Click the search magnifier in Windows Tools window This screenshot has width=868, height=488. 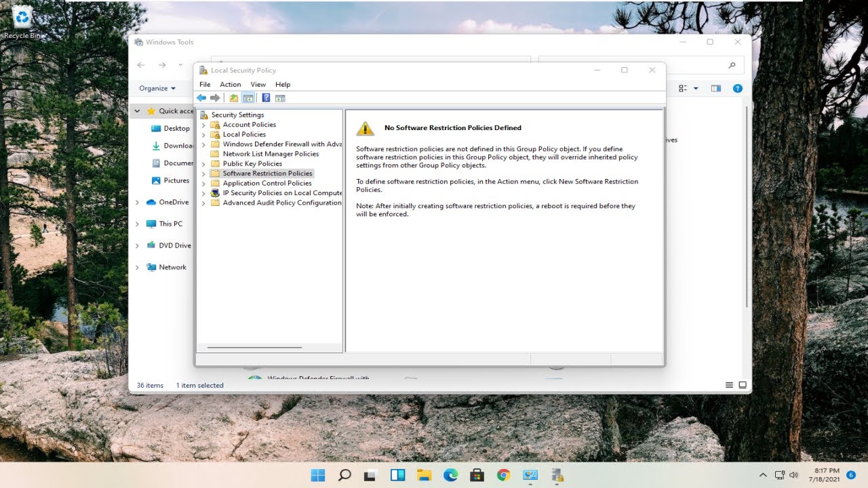732,65
